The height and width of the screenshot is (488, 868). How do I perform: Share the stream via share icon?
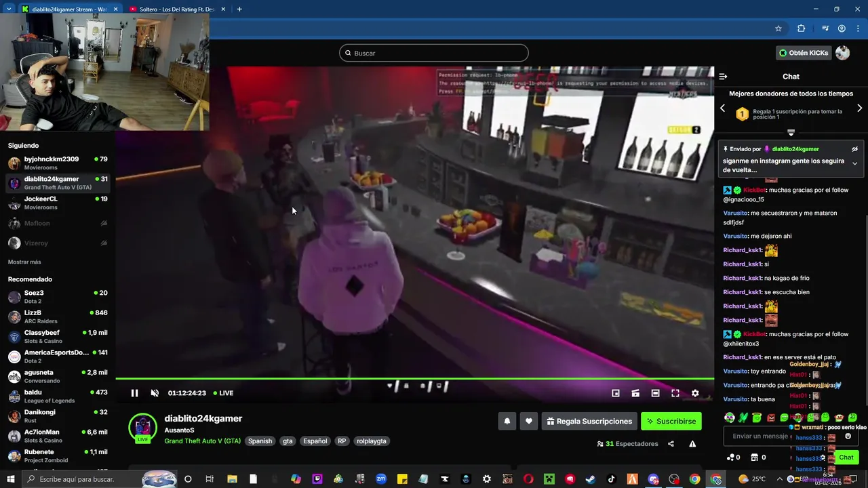[671, 444]
